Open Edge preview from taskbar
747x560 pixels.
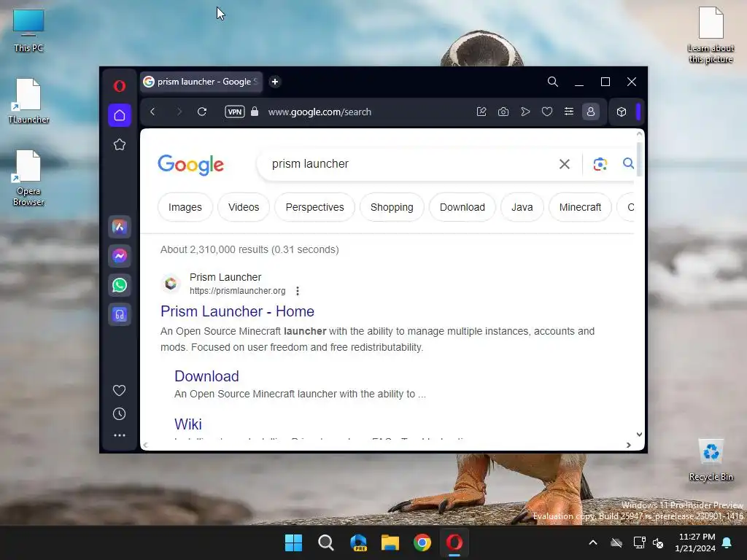click(x=358, y=542)
